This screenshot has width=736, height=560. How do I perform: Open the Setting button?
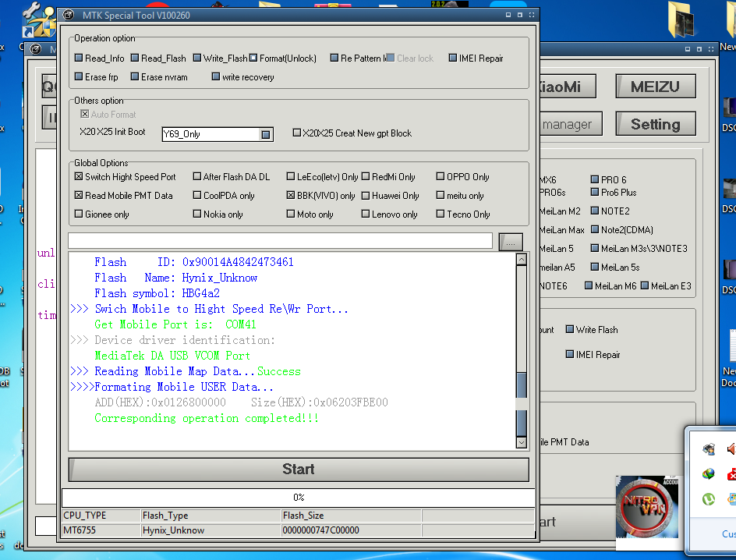pyautogui.click(x=654, y=124)
